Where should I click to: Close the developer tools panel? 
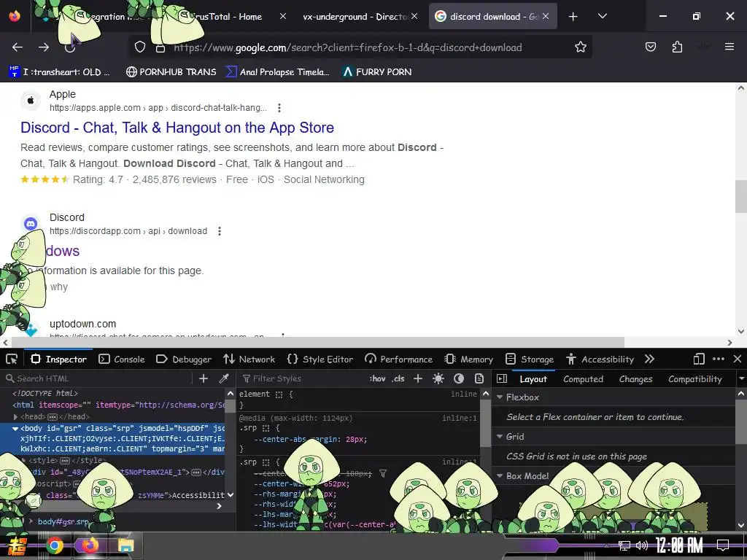tap(738, 359)
